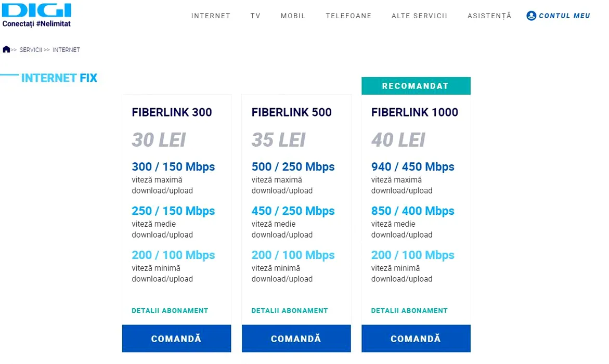
Task: Select TELEFOANE in navigation bar
Action: [x=348, y=16]
